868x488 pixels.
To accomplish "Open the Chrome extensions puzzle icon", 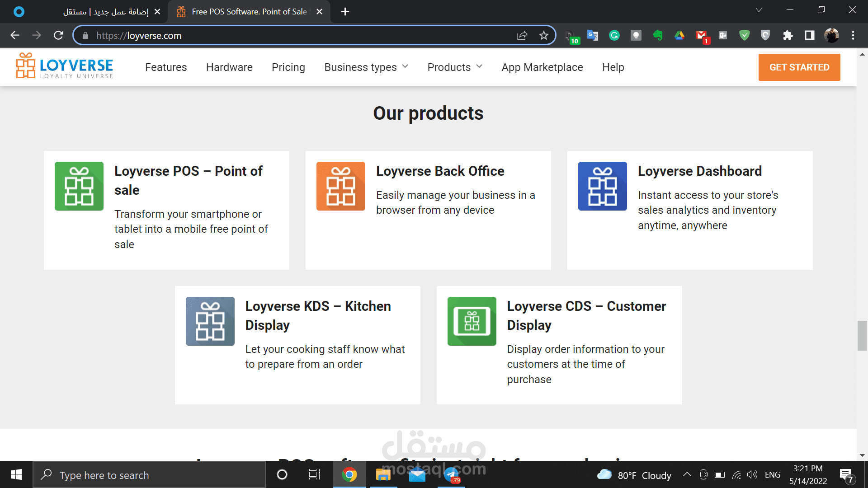I will coord(788,36).
